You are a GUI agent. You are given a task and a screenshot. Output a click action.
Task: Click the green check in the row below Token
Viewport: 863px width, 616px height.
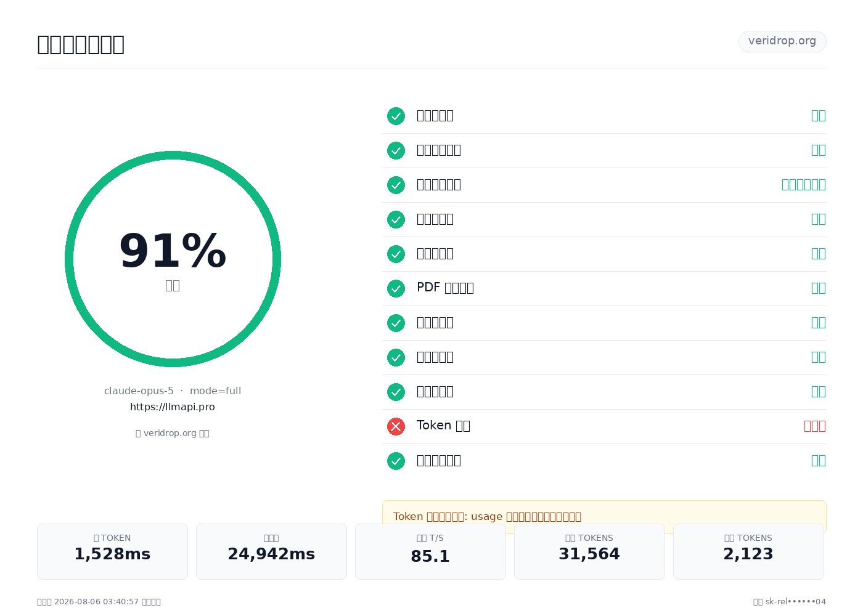(x=396, y=461)
